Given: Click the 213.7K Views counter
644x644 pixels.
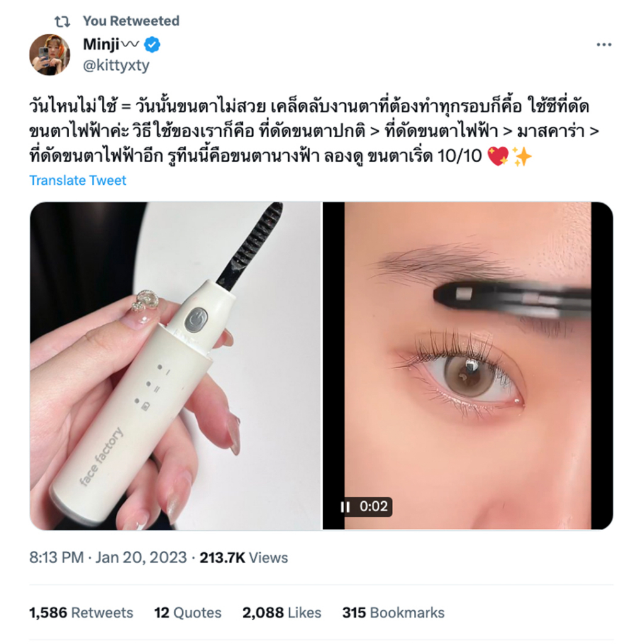Looking at the screenshot, I should pos(244,557).
